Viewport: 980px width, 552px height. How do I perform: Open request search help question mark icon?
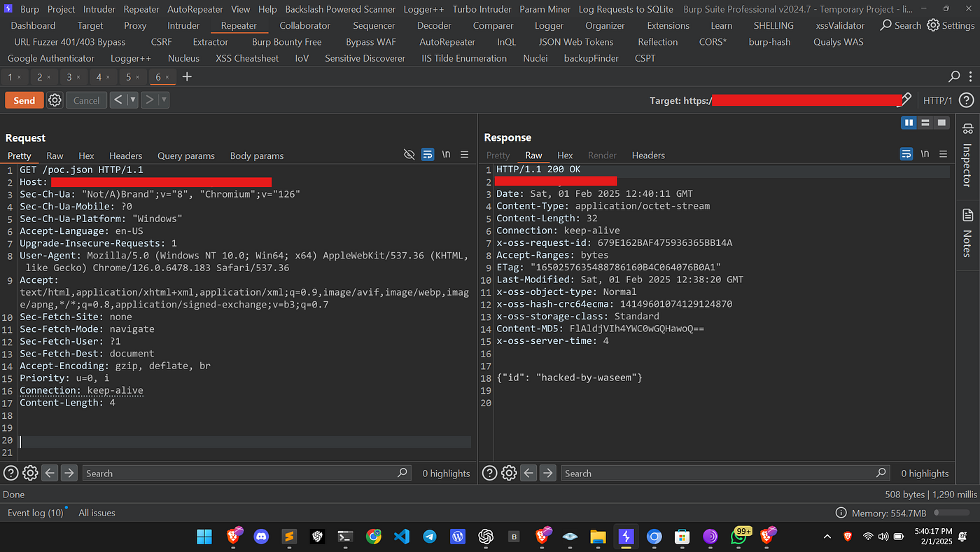10,473
